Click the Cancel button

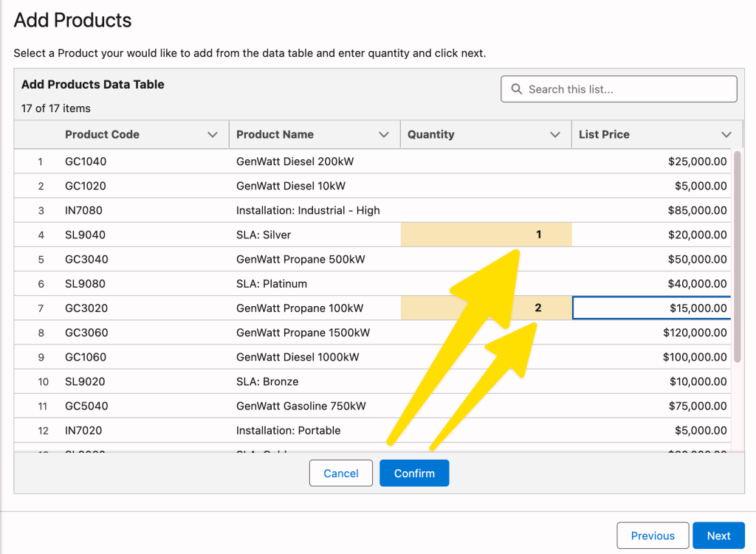coord(340,473)
